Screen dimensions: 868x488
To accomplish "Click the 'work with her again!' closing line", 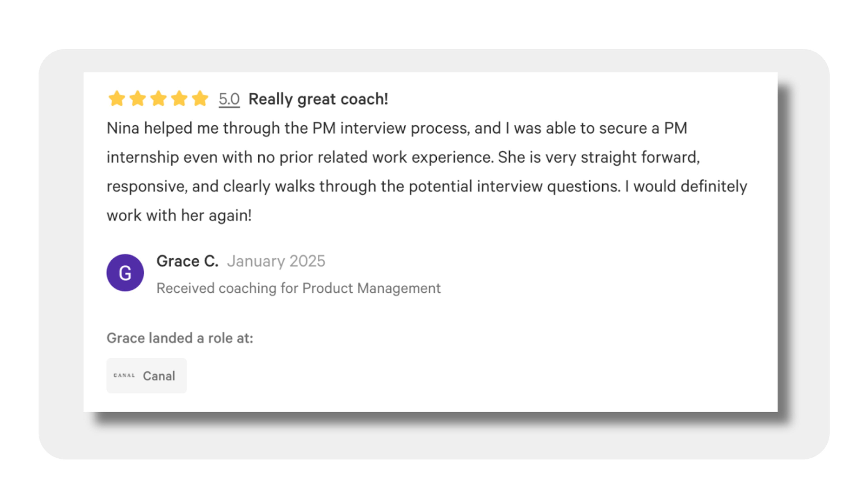I will tap(179, 216).
